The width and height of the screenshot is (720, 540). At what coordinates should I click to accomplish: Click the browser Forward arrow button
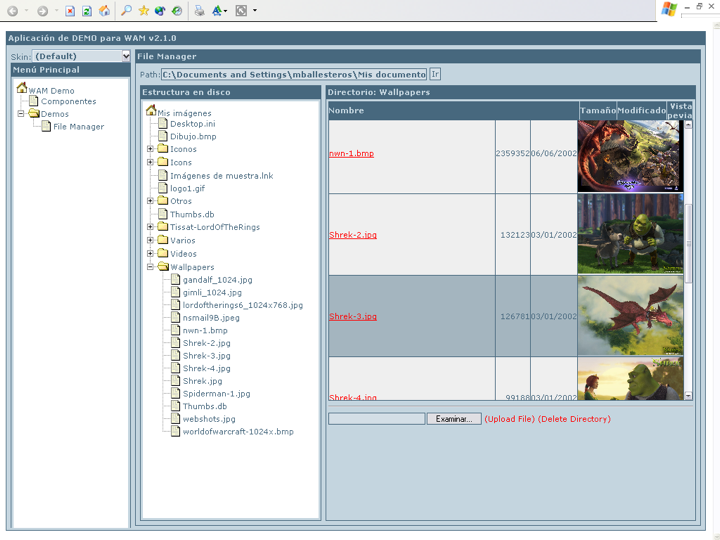click(x=42, y=11)
